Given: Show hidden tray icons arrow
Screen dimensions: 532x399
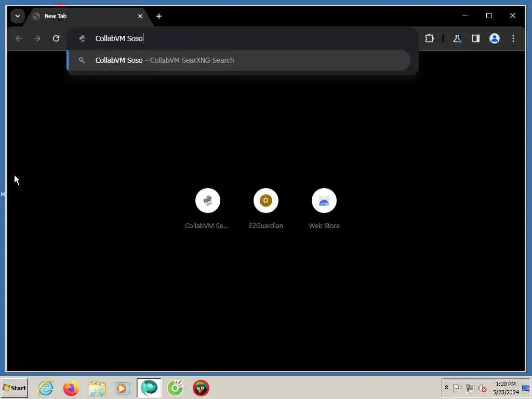Looking at the screenshot, I should 446,388.
